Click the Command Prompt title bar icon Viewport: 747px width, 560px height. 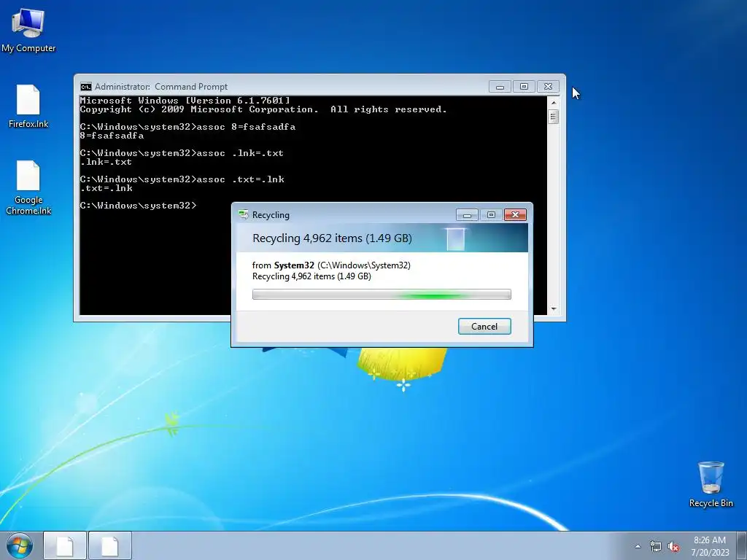pyautogui.click(x=86, y=87)
